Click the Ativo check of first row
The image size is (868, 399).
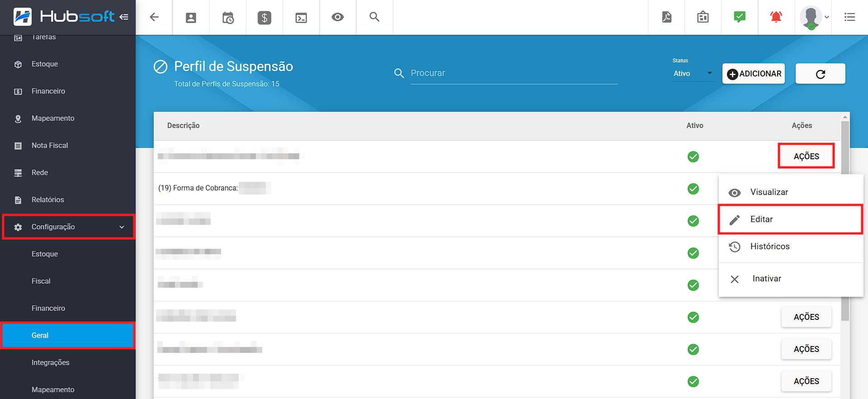693,157
